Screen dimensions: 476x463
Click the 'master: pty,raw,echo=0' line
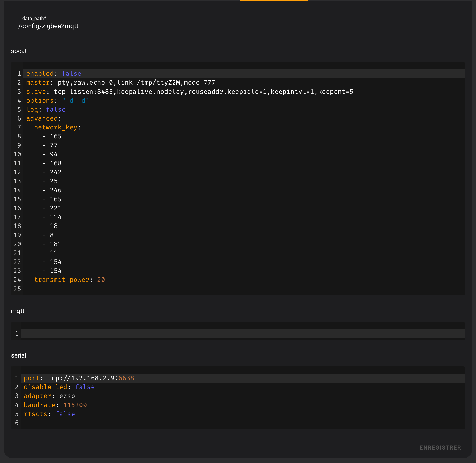244,83
